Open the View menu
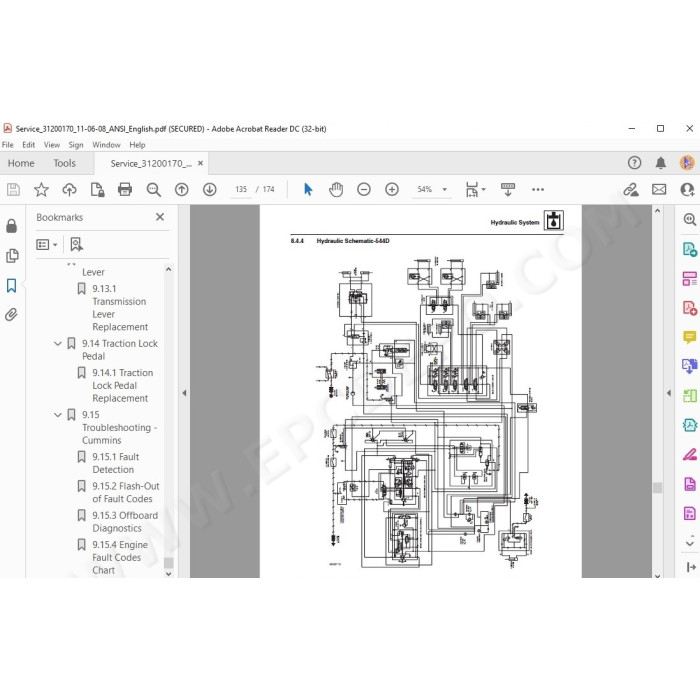The image size is (700, 700). 52,145
